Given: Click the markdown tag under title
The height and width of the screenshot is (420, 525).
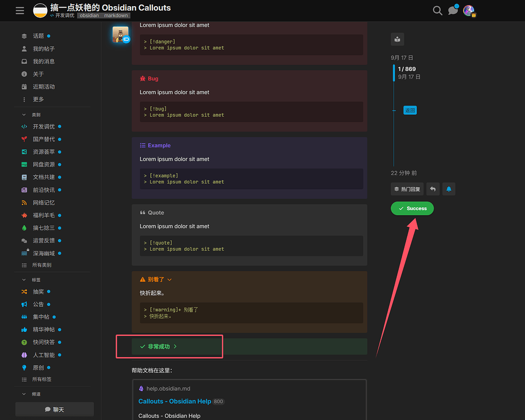Looking at the screenshot, I should coord(116,15).
